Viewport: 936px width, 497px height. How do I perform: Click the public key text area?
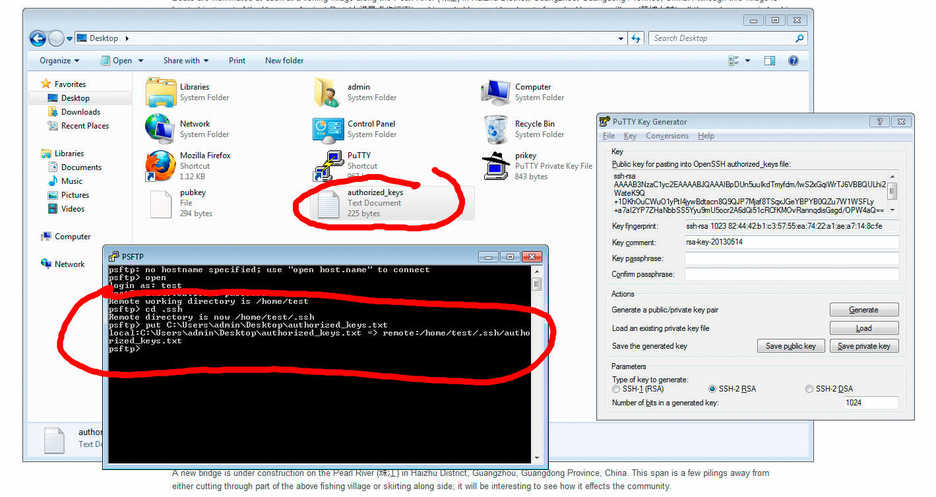point(749,193)
